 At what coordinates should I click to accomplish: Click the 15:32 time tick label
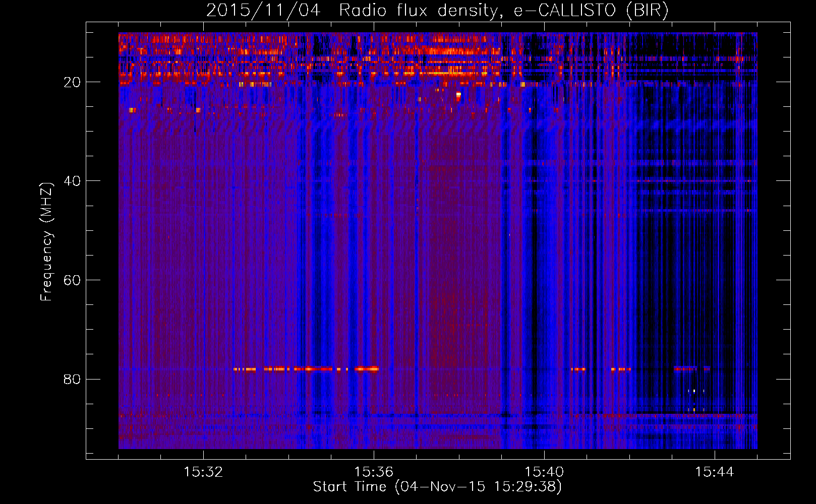[x=203, y=472]
